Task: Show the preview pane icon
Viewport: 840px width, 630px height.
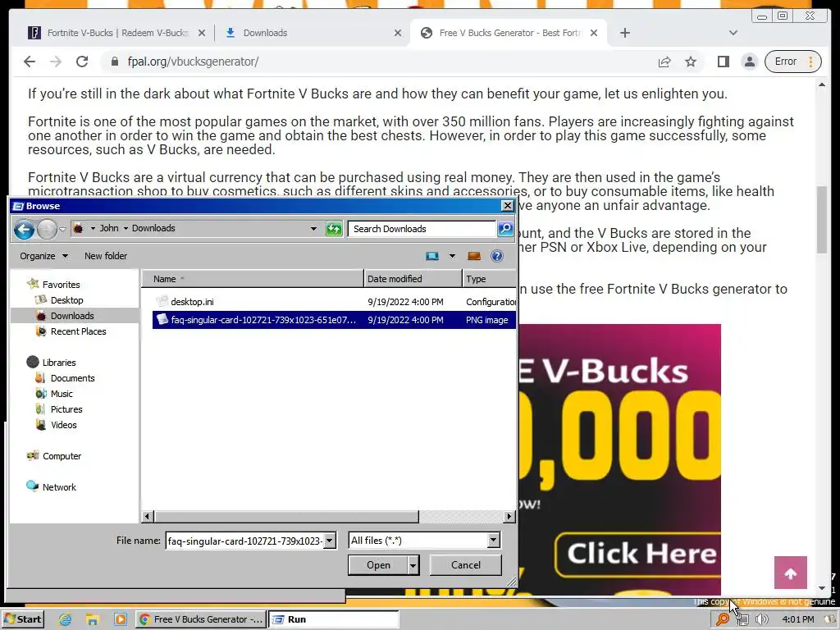Action: point(474,256)
